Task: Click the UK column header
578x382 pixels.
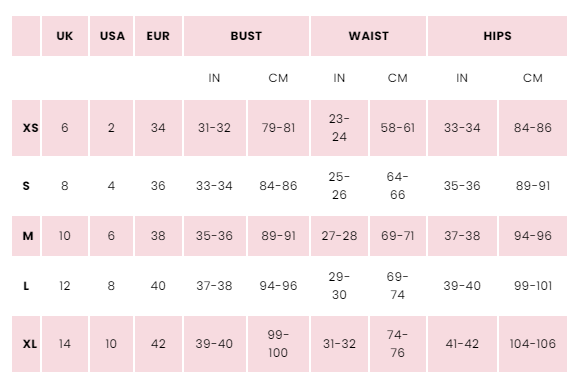Action: pos(65,36)
